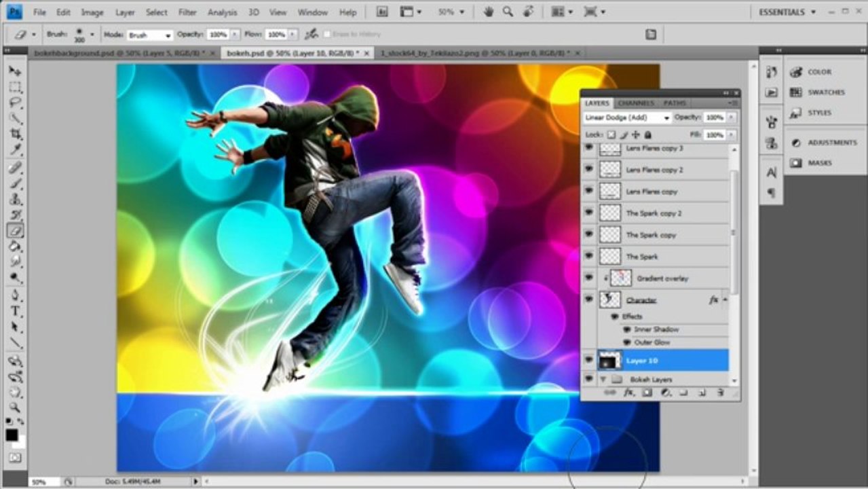Enable airbrush mode in options bar
The height and width of the screenshot is (489, 868).
[311, 34]
